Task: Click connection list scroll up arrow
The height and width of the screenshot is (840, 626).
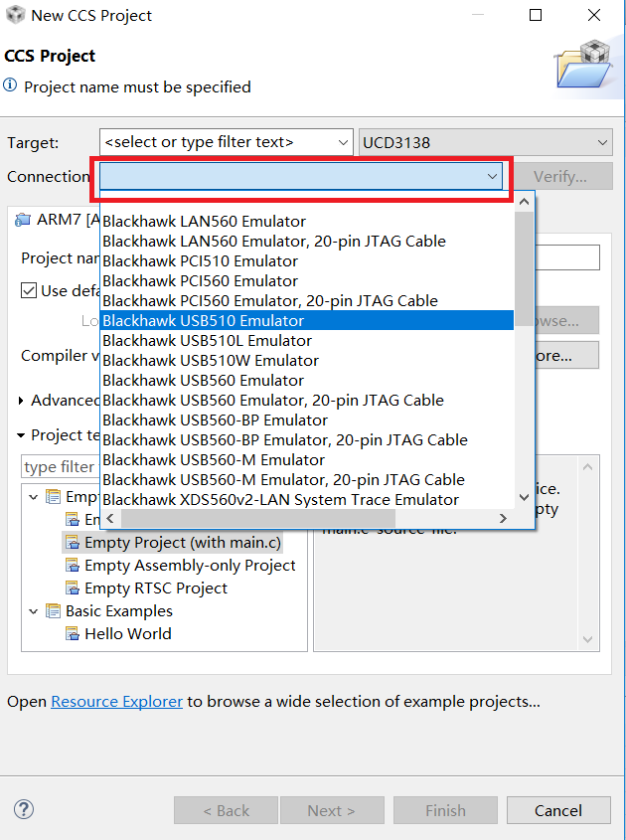Action: click(525, 202)
